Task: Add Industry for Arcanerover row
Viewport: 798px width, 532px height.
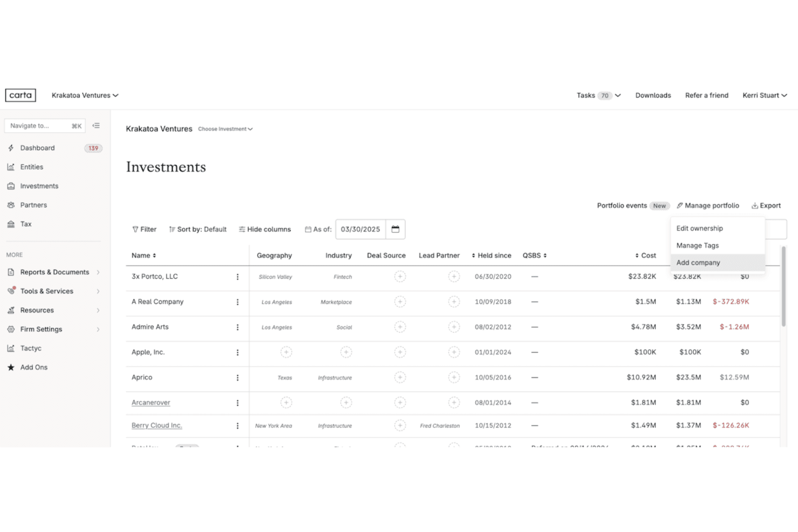Action: [346, 403]
